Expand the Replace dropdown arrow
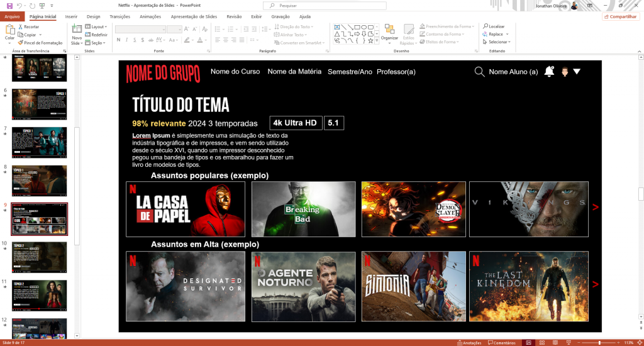 pyautogui.click(x=508, y=34)
